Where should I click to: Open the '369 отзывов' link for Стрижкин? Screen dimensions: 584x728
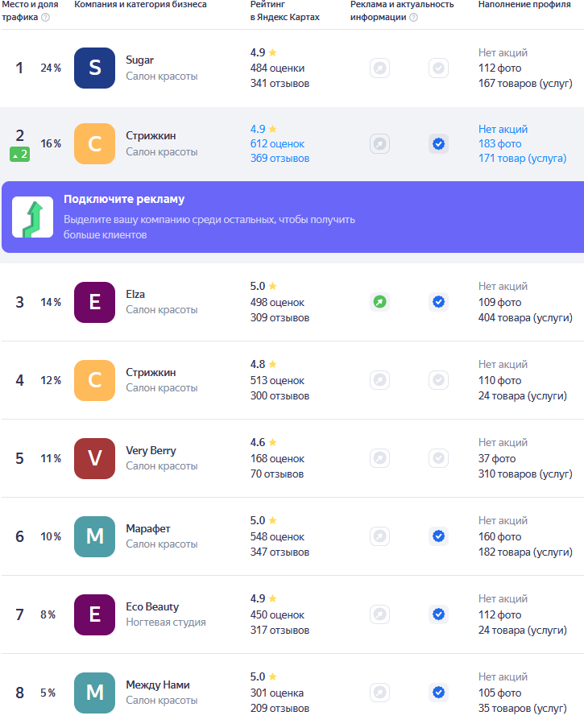point(280,159)
